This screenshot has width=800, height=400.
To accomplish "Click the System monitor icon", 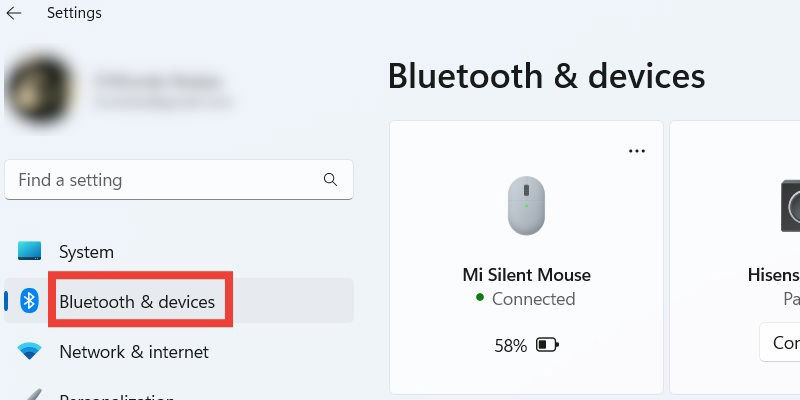I will coord(29,251).
